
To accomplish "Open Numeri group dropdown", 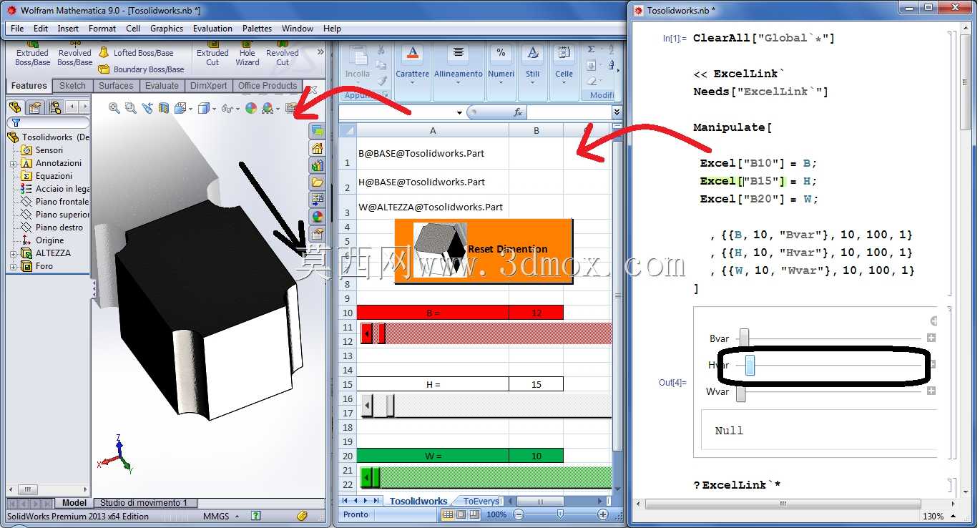I will click(501, 82).
